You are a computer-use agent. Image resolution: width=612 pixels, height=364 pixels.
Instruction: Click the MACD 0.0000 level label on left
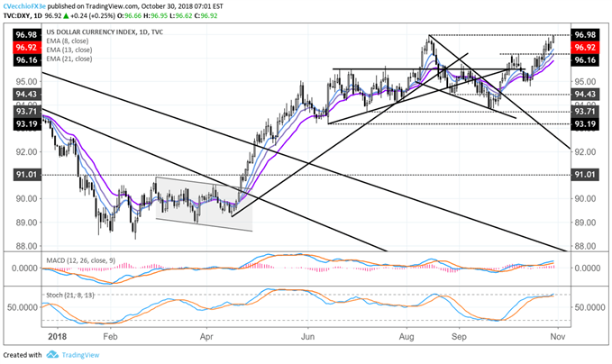pos(24,268)
